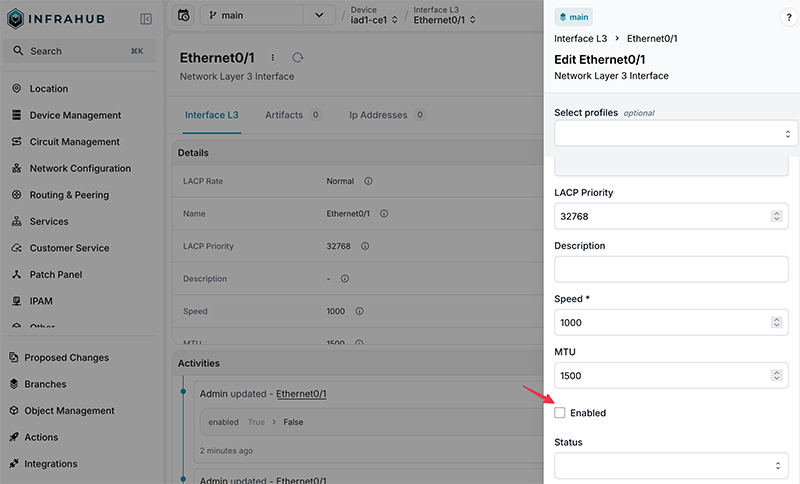Click the Actions rocket icon
Viewport: 800px width, 484px height.
[14, 437]
